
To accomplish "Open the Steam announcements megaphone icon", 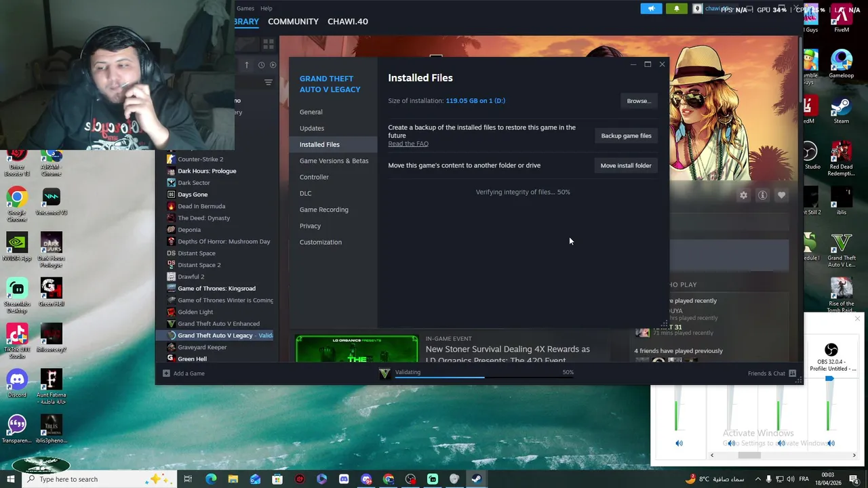I will tap(651, 9).
